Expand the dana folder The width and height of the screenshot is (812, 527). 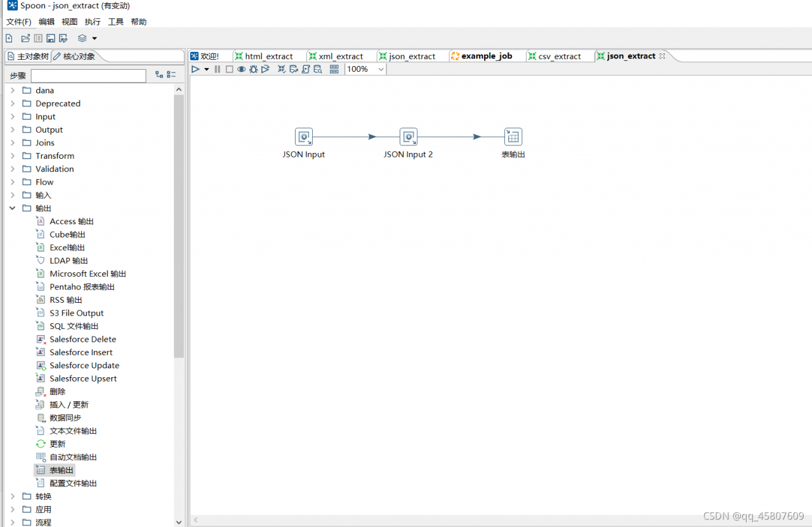(x=12, y=91)
